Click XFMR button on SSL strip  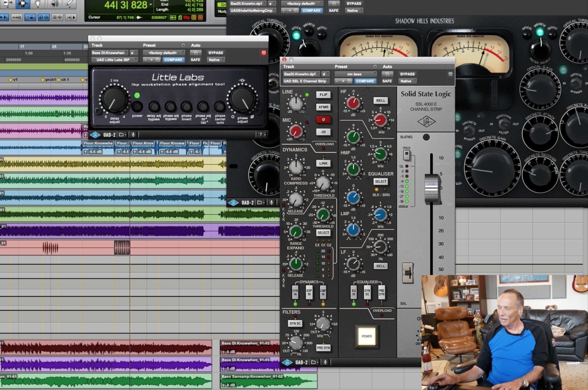[x=323, y=107]
